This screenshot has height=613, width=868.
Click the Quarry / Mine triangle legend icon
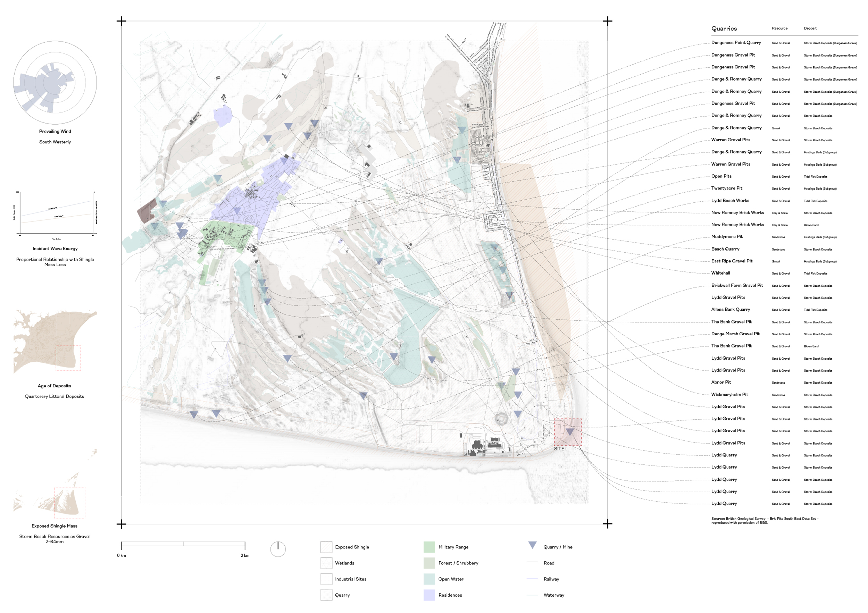(x=532, y=545)
